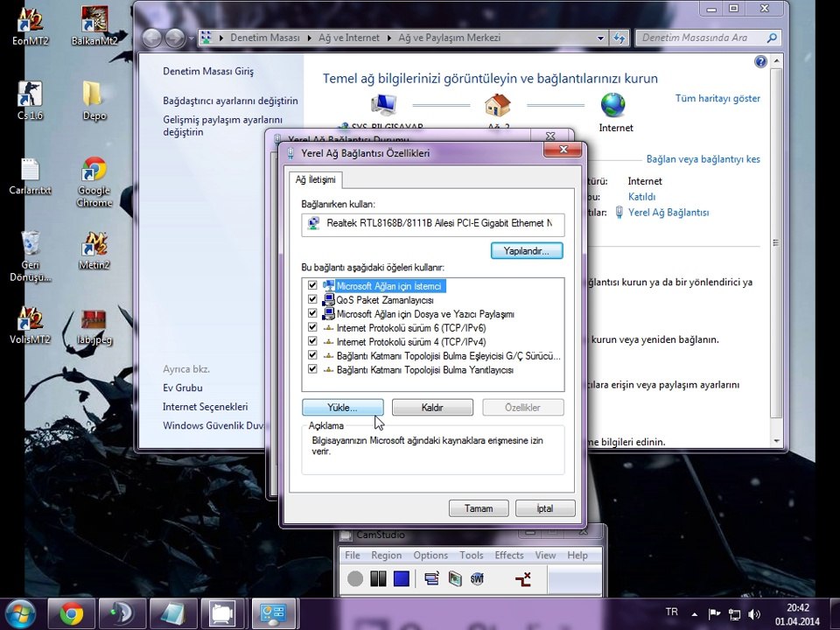Click the Ev Grubu link
Screen dimensions: 840x630
coord(183,388)
